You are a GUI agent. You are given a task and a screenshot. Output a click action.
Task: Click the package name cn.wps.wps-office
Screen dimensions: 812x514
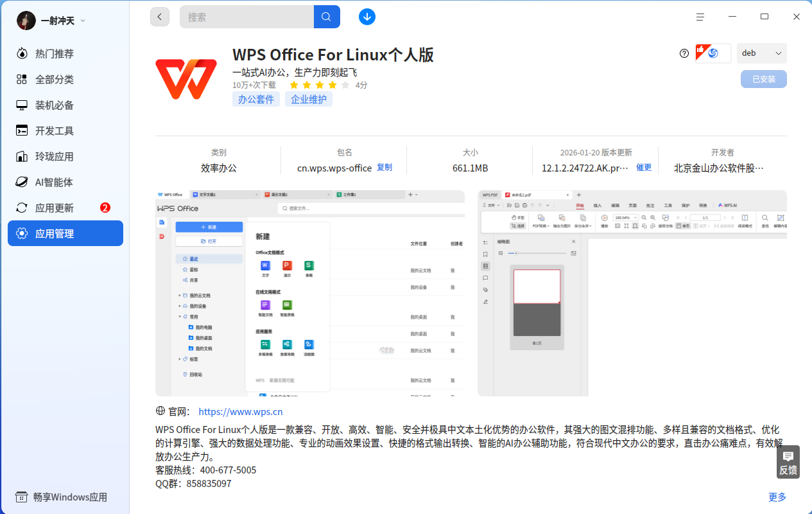[334, 168]
